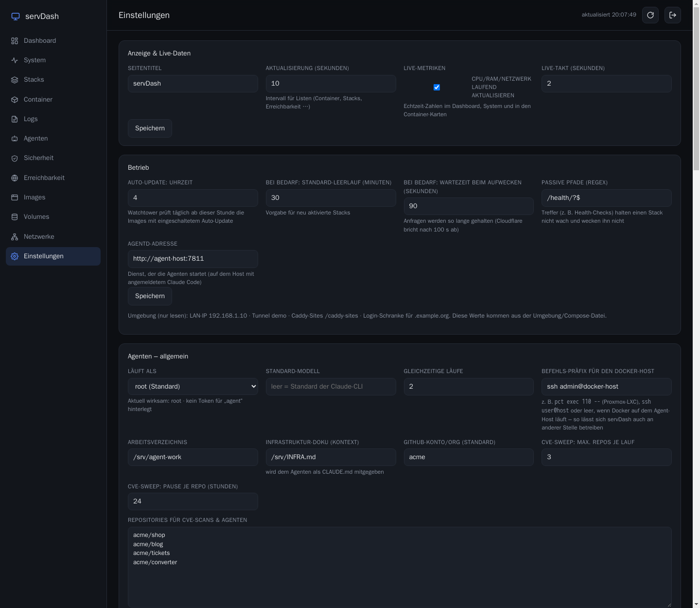Screen dimensions: 700x608
Task: Open Erreichbarkeit via its globe icon
Action: click(x=15, y=178)
